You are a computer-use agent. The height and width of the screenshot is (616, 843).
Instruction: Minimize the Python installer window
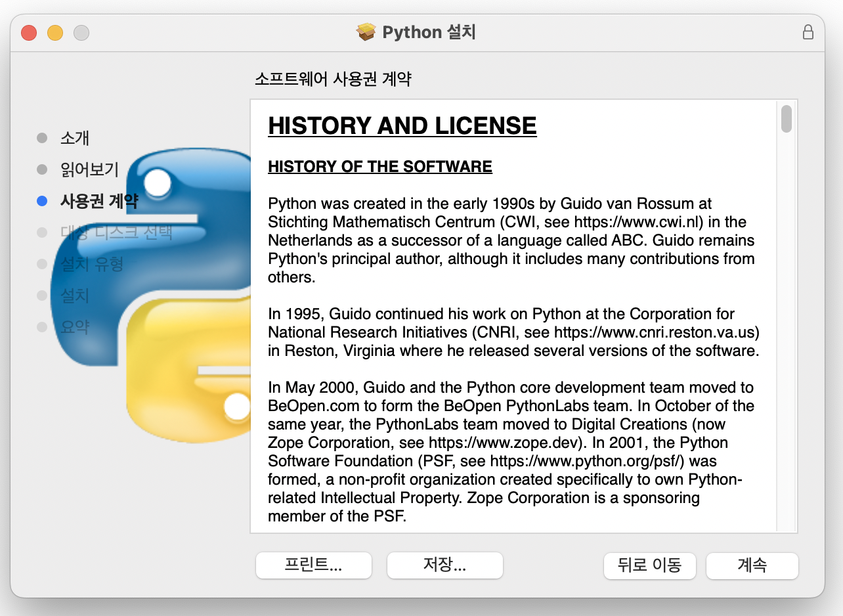pyautogui.click(x=55, y=32)
